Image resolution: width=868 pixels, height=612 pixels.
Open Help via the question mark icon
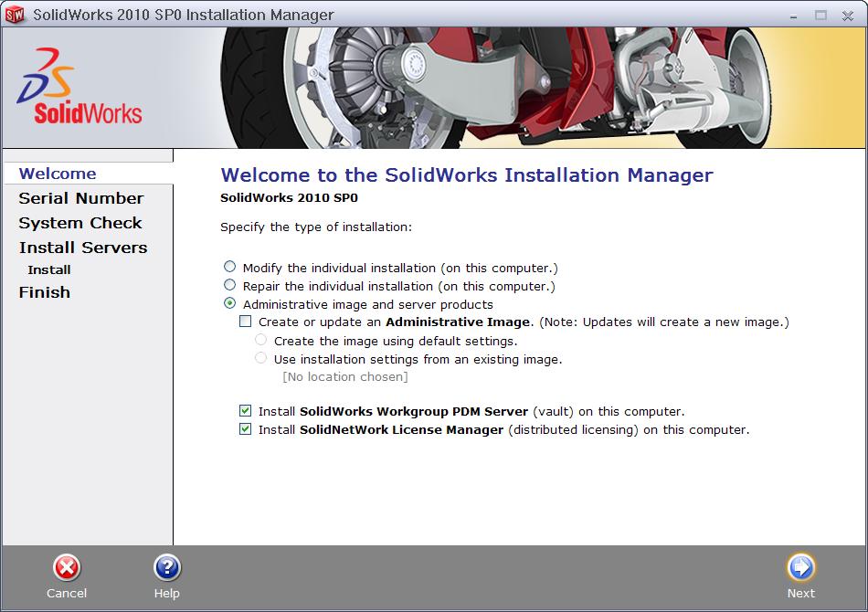166,568
